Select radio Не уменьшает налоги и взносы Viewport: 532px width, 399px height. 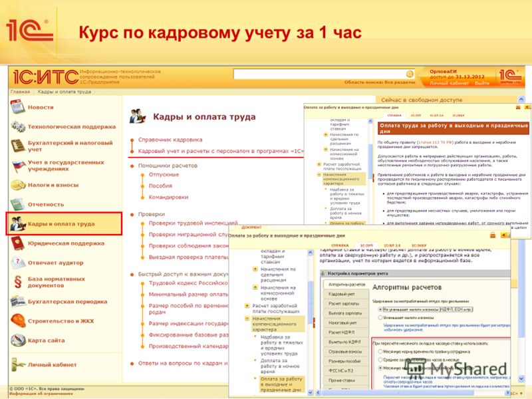(380, 309)
